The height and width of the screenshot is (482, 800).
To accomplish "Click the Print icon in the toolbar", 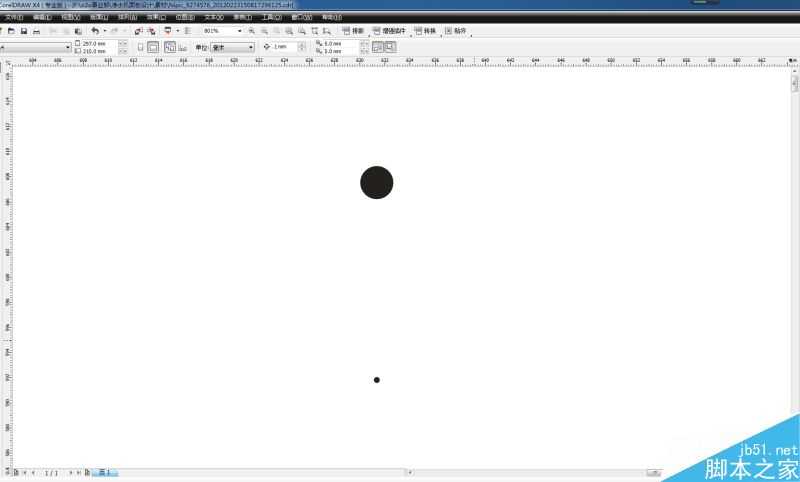I will (x=36, y=31).
